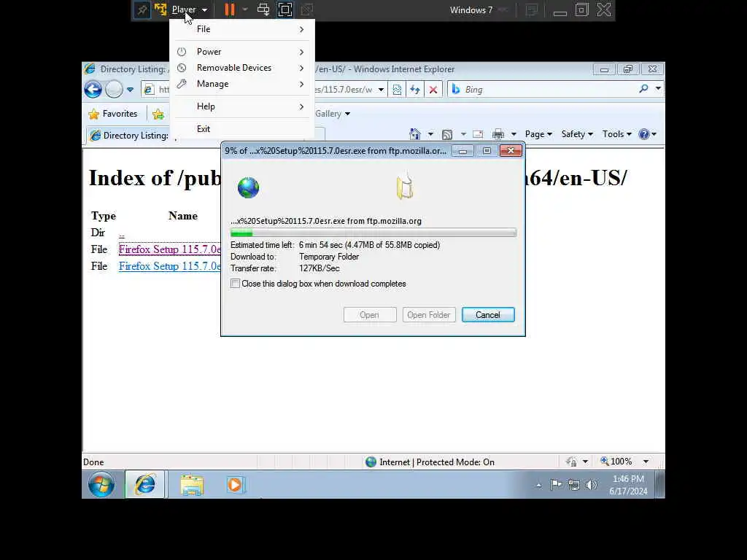Click the Unity mode icon
The width and height of the screenshot is (747, 560).
[x=307, y=9]
